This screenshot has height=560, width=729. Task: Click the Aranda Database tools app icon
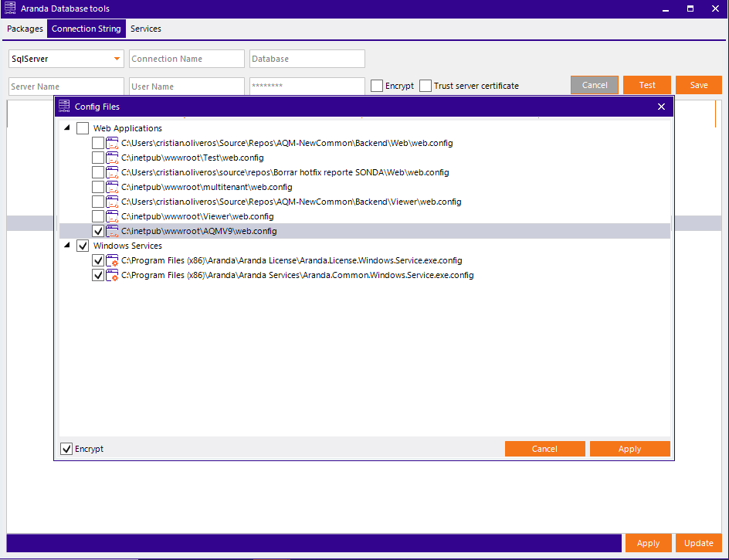(x=10, y=8)
